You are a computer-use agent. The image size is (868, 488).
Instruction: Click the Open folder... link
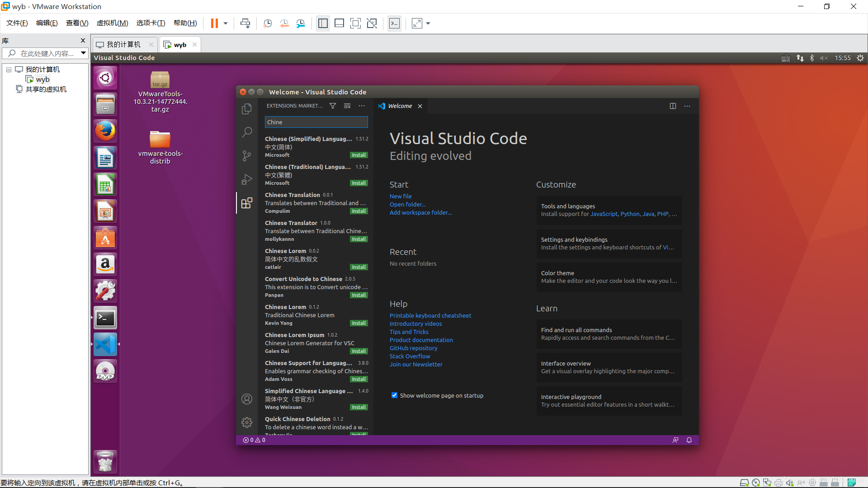408,204
